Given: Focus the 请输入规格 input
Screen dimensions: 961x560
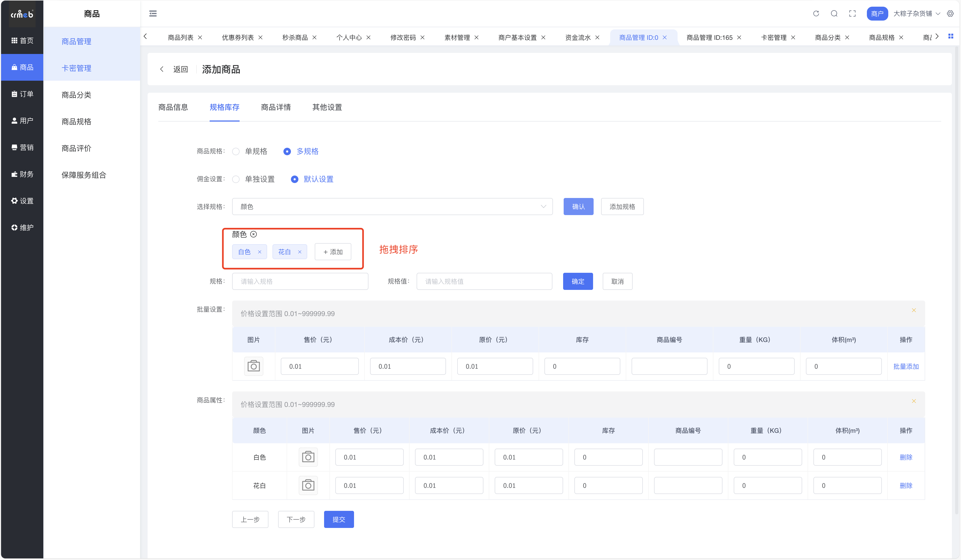Looking at the screenshot, I should pyautogui.click(x=300, y=281).
